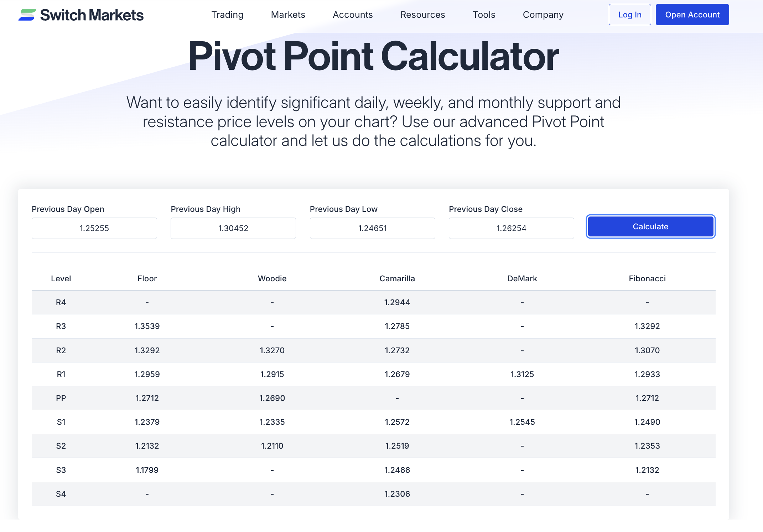Image resolution: width=763 pixels, height=532 pixels.
Task: Open the Trading menu
Action: coord(227,15)
